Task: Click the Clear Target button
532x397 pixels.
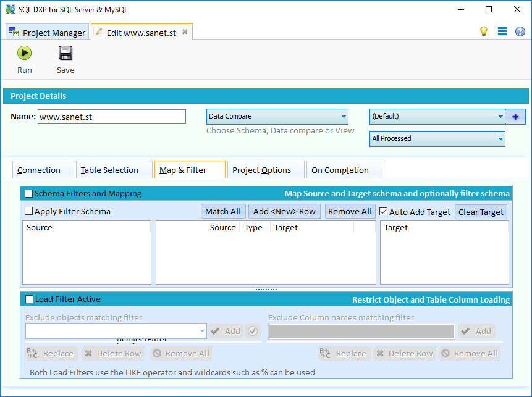Action: [x=481, y=211]
